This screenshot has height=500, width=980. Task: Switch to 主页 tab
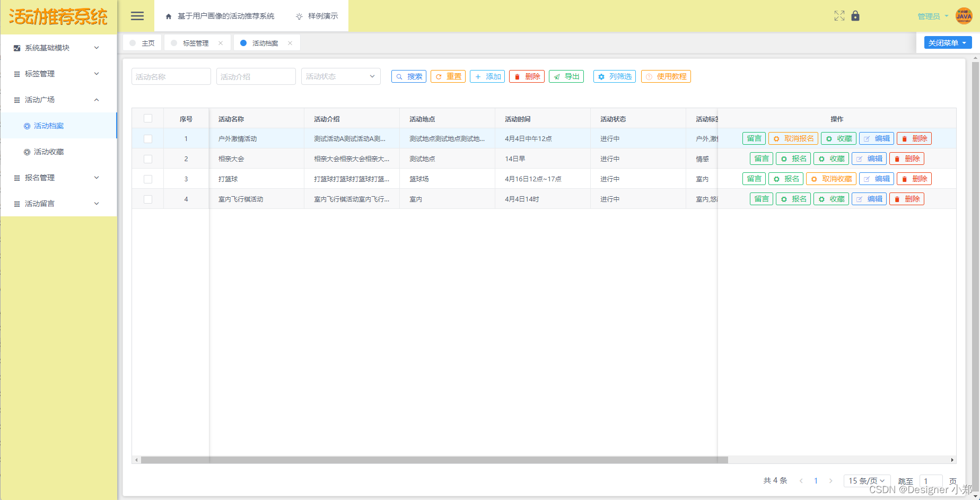coord(142,43)
